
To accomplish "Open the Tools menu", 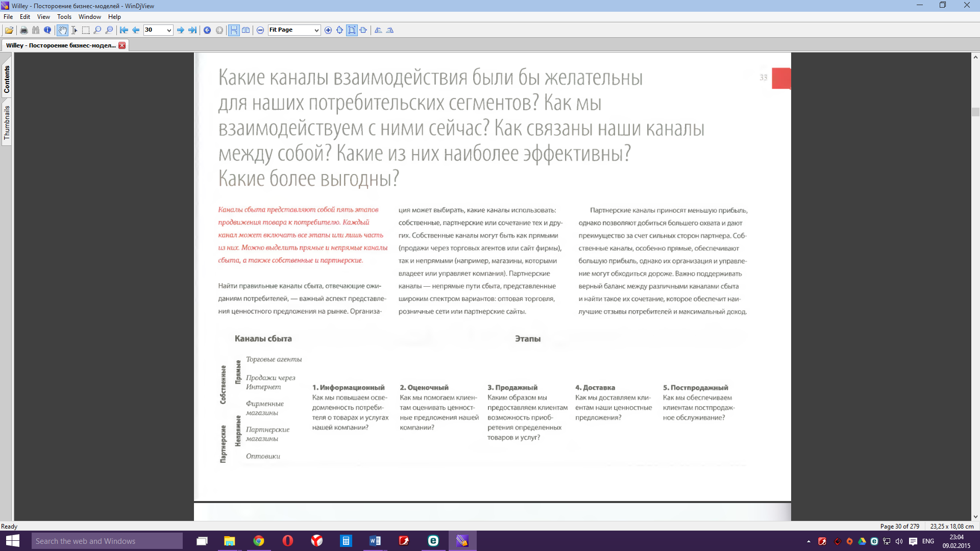I will click(x=64, y=17).
